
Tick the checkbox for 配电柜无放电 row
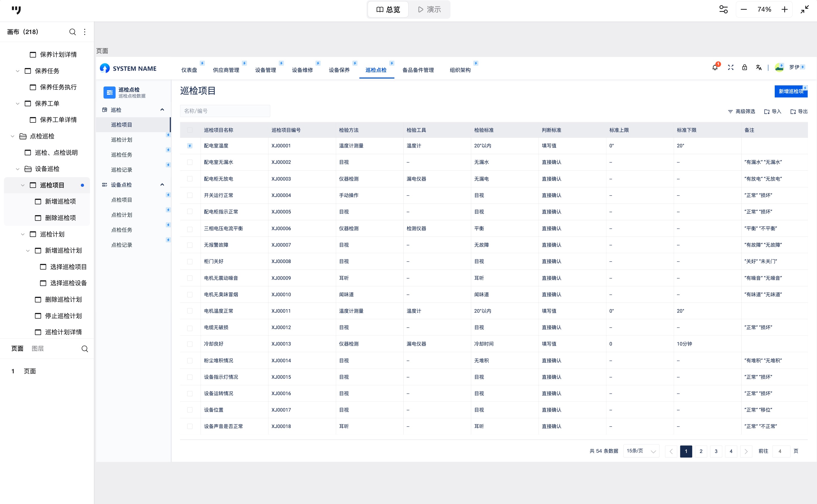pos(190,179)
